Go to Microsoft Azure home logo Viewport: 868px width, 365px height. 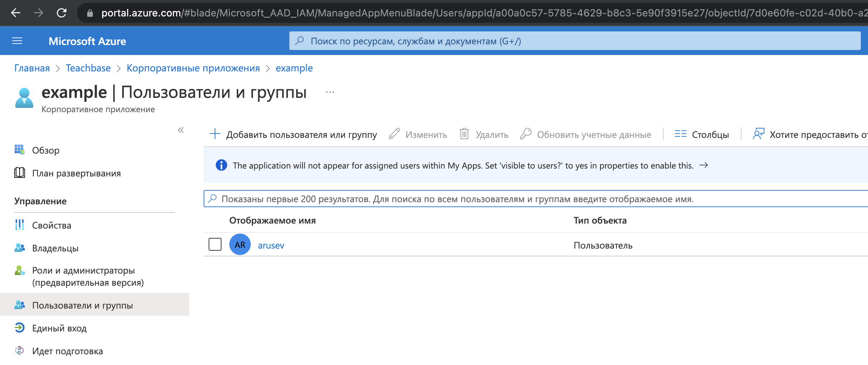coord(87,41)
